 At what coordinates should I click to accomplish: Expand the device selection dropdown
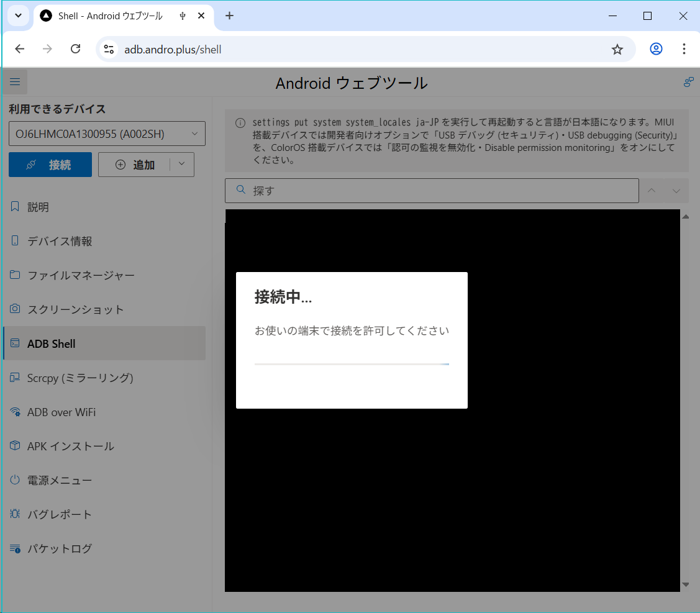click(194, 134)
